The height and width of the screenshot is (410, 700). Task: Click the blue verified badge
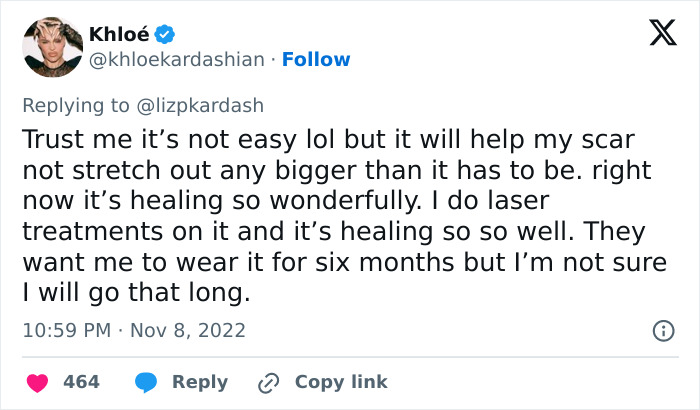pos(165,35)
